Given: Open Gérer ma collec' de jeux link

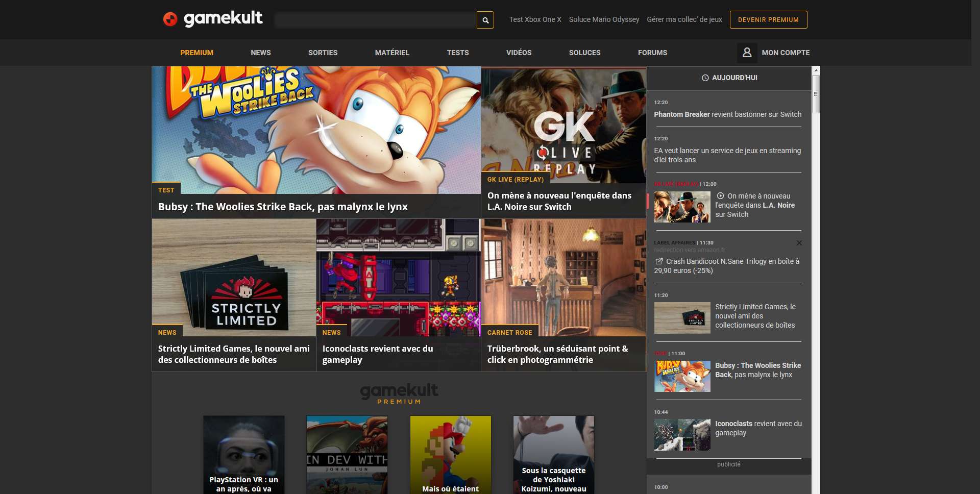Looking at the screenshot, I should [x=684, y=19].
